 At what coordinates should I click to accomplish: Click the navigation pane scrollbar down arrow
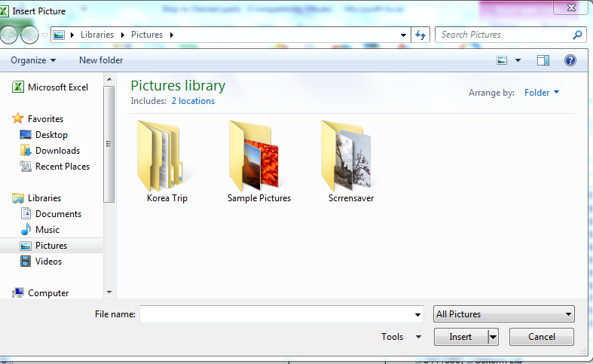[x=109, y=292]
